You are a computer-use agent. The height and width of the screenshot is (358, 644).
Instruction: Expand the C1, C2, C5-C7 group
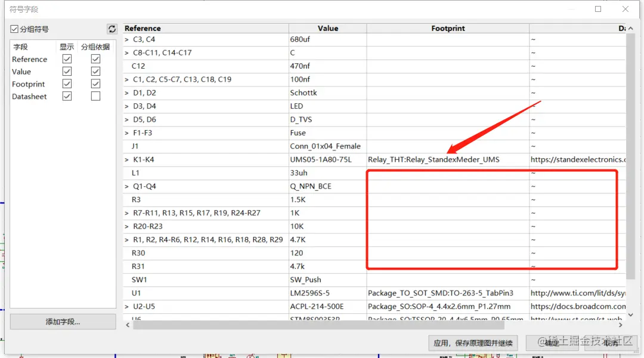tap(126, 79)
